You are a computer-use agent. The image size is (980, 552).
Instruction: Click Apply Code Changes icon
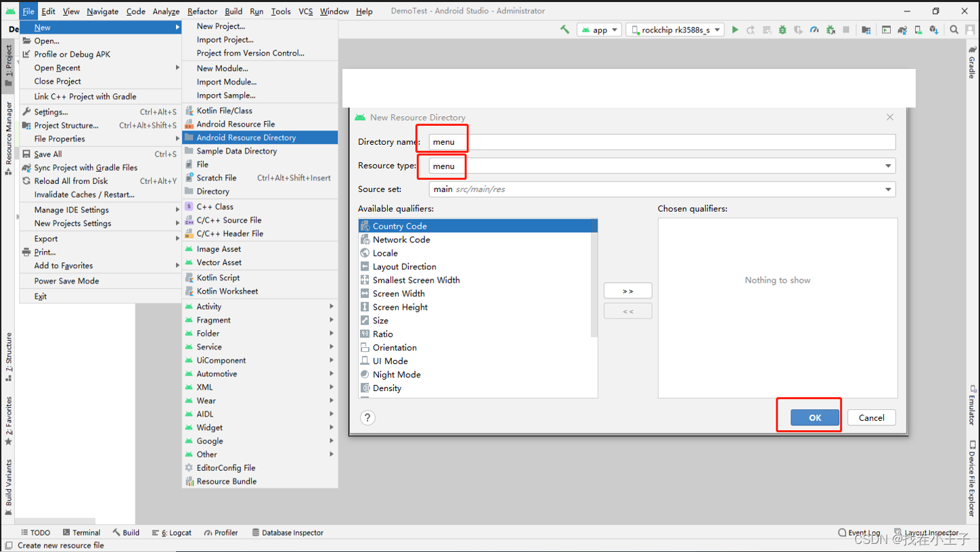(x=767, y=30)
